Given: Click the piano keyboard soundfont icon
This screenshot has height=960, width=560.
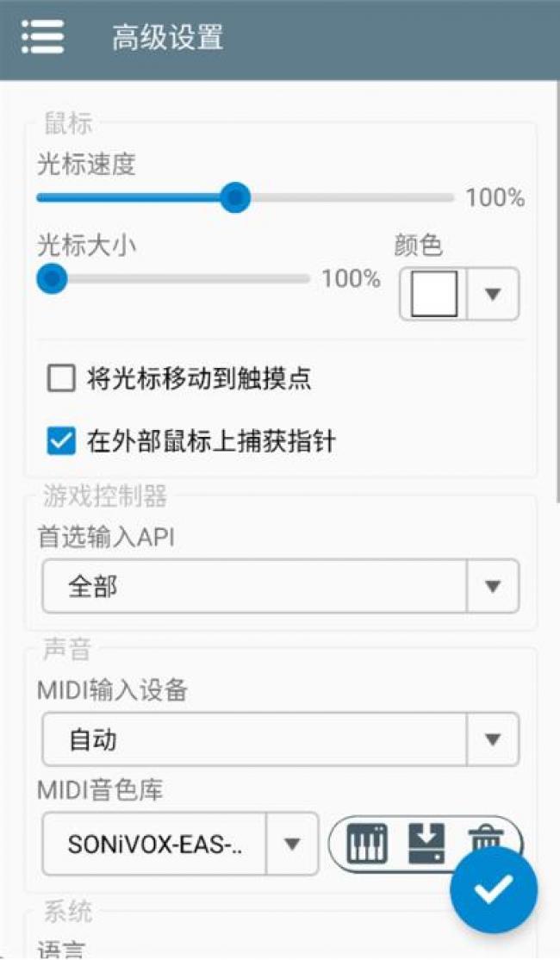Looking at the screenshot, I should point(367,843).
